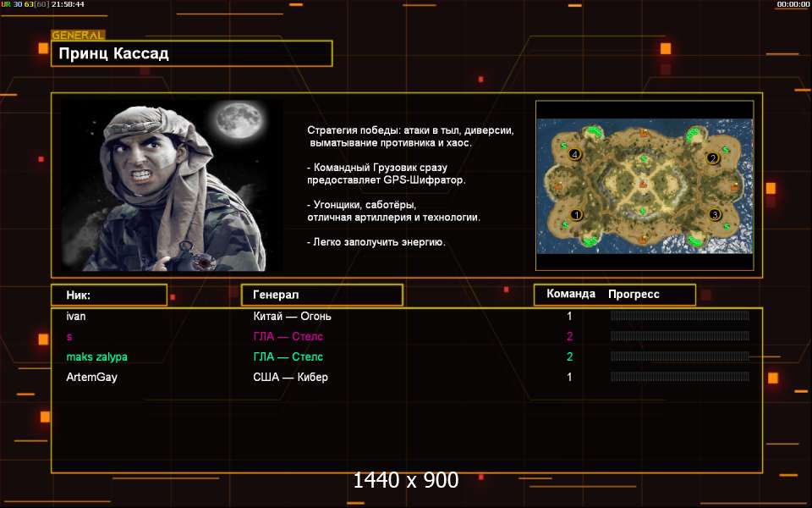
Task: Select player 'maks zalypa' in the list
Action: (x=96, y=356)
